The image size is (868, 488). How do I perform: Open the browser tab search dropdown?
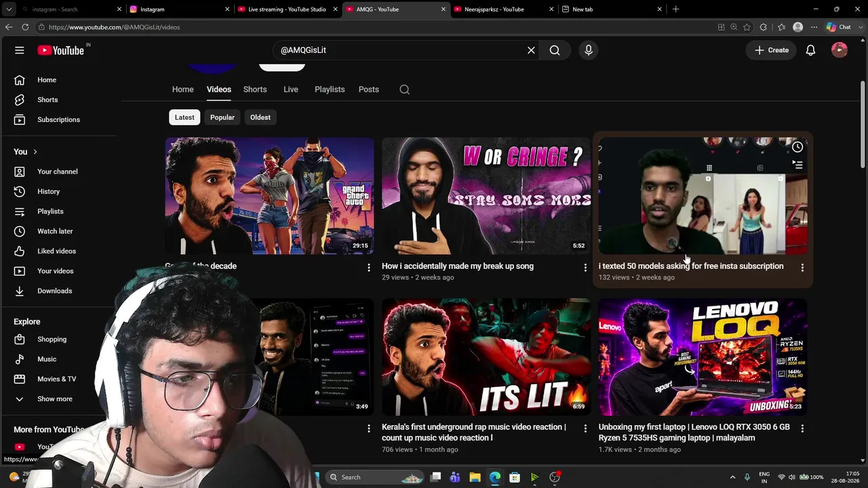(x=9, y=9)
